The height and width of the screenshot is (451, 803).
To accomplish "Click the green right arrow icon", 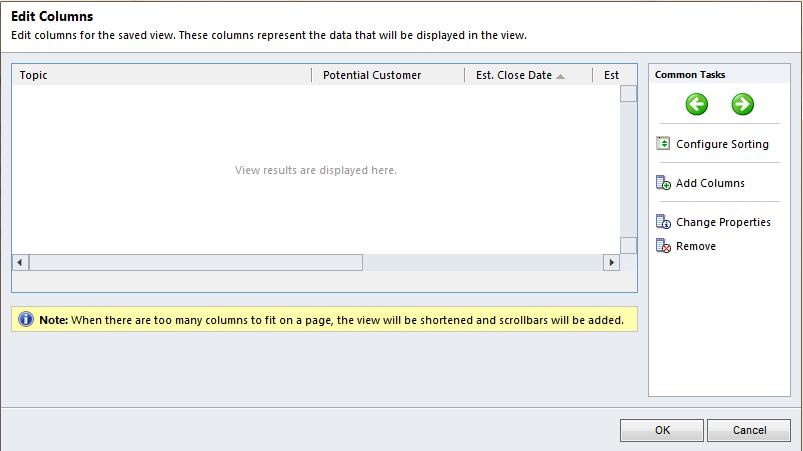I will tap(742, 104).
